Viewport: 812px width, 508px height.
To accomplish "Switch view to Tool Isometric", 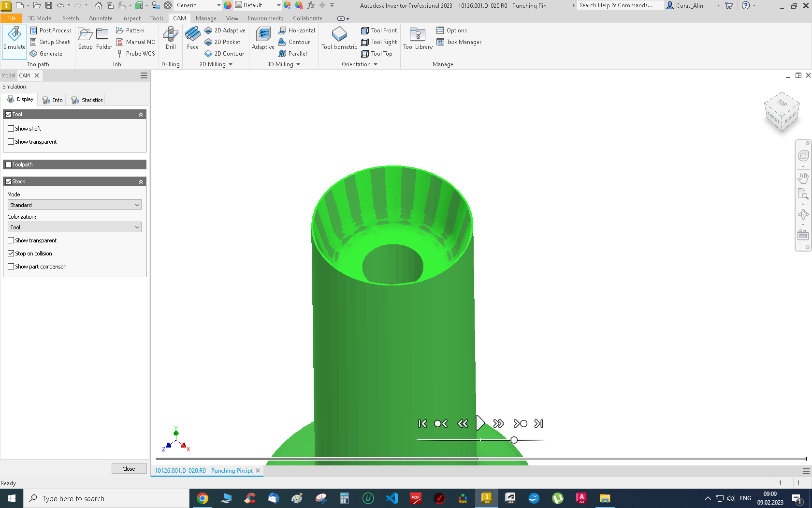I will pos(338,39).
